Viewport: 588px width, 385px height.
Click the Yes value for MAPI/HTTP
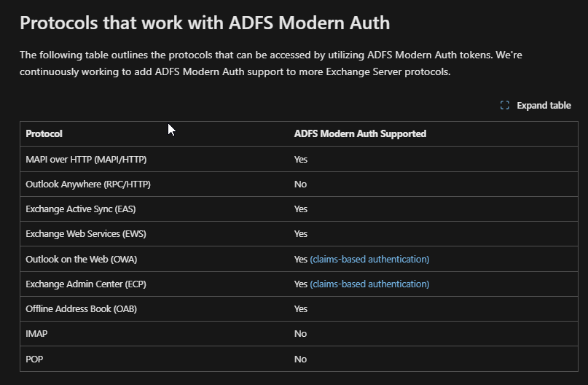click(301, 160)
